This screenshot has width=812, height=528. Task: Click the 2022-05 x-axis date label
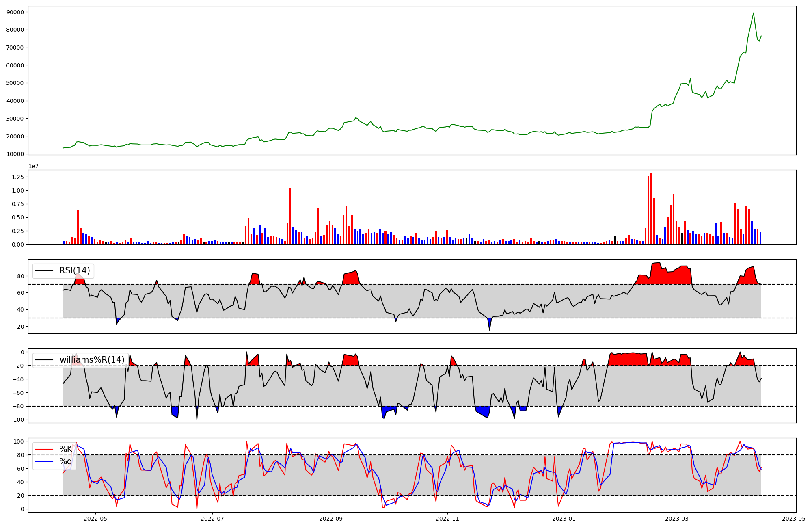95,519
